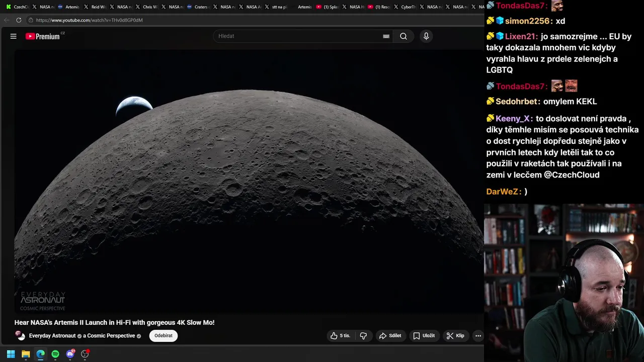Open Discord from taskbar
The width and height of the screenshot is (644, 362).
(x=70, y=354)
